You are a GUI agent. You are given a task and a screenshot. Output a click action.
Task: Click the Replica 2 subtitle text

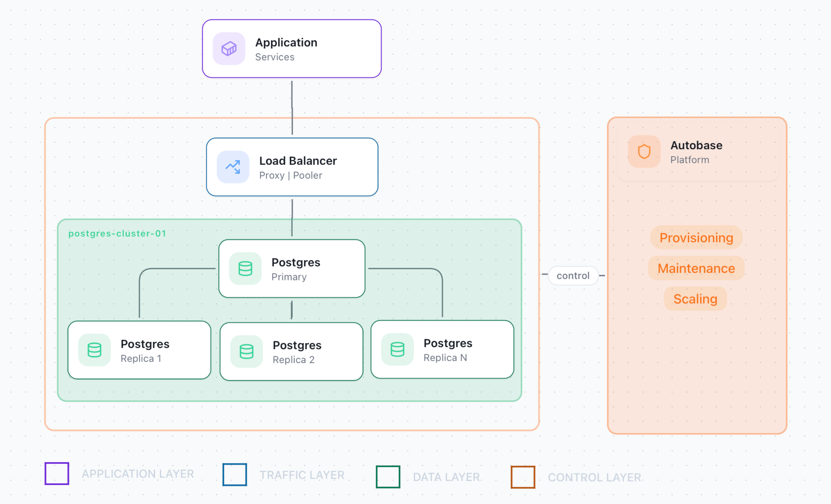pos(293,360)
